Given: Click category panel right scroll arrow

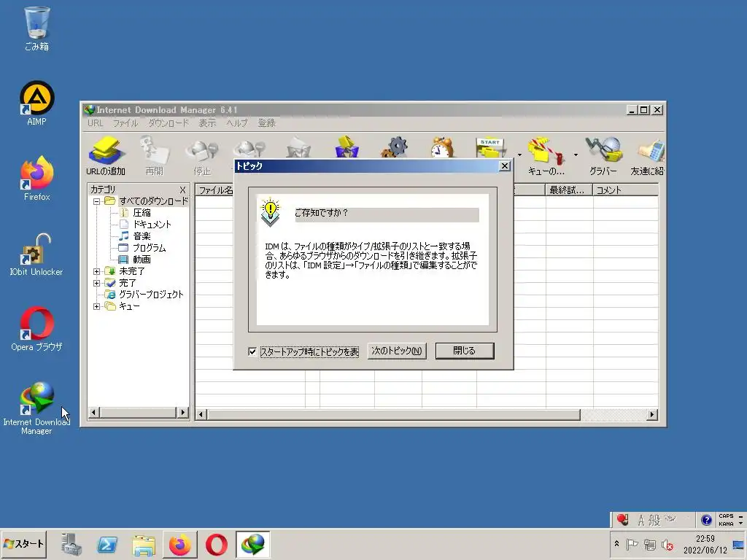Looking at the screenshot, I should [183, 413].
